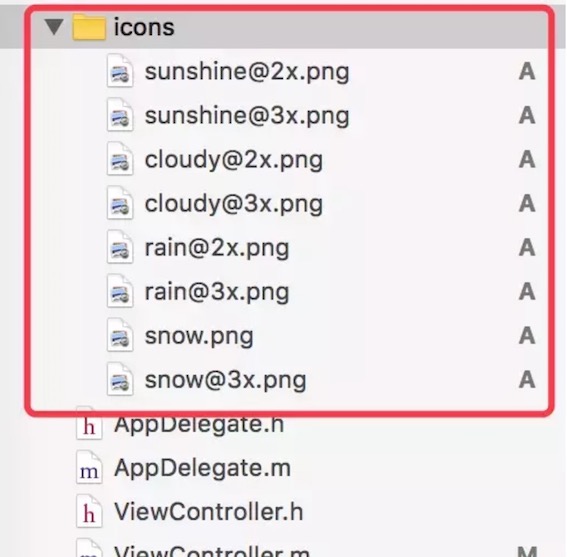This screenshot has width=567, height=557.
Task: Click the cloudy@2x.png image file icon
Action: point(120,160)
